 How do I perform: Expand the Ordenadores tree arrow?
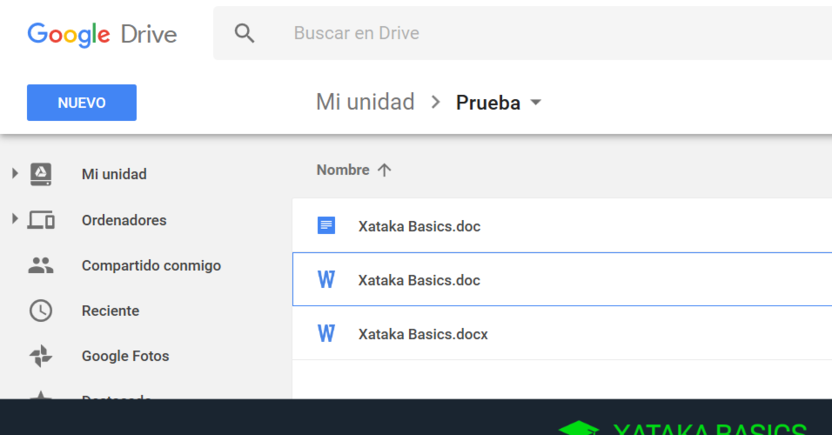tap(15, 219)
